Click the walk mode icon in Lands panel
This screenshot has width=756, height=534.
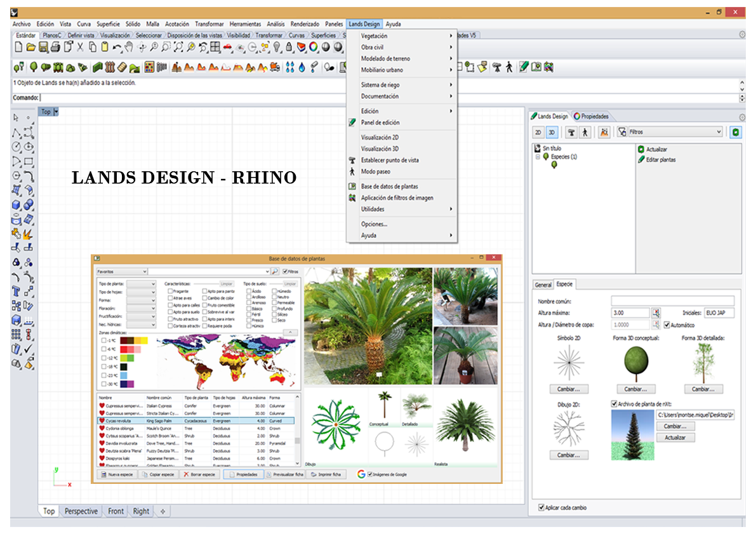[585, 132]
